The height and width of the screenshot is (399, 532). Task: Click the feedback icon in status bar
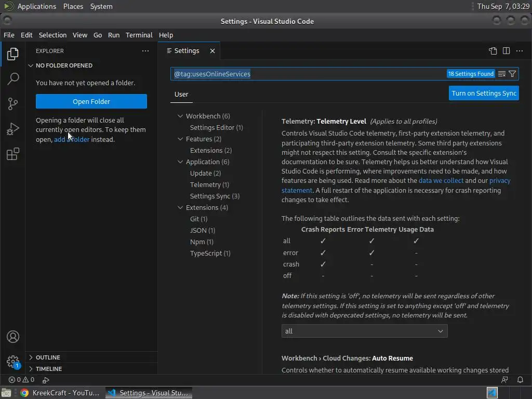click(x=504, y=380)
